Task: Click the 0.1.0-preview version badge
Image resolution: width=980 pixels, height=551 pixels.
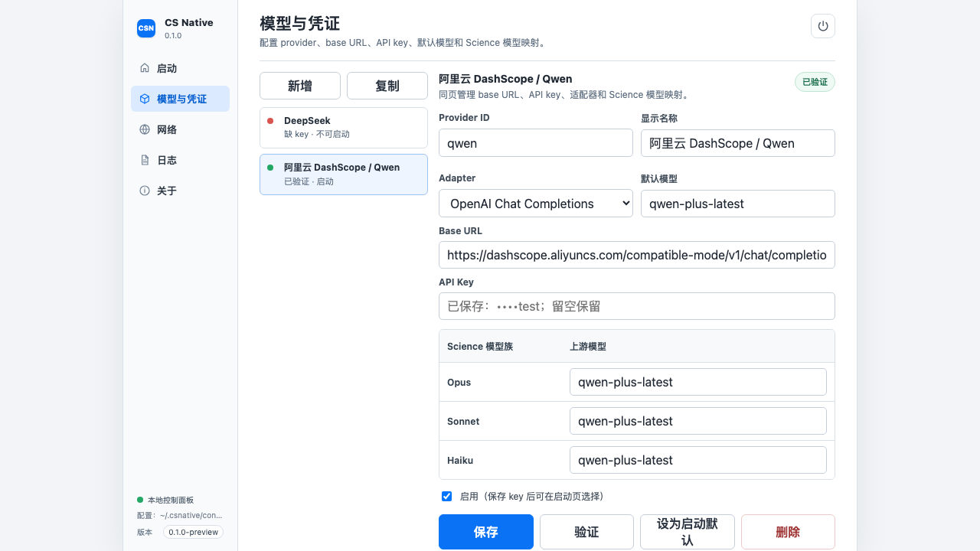Action: (193, 532)
